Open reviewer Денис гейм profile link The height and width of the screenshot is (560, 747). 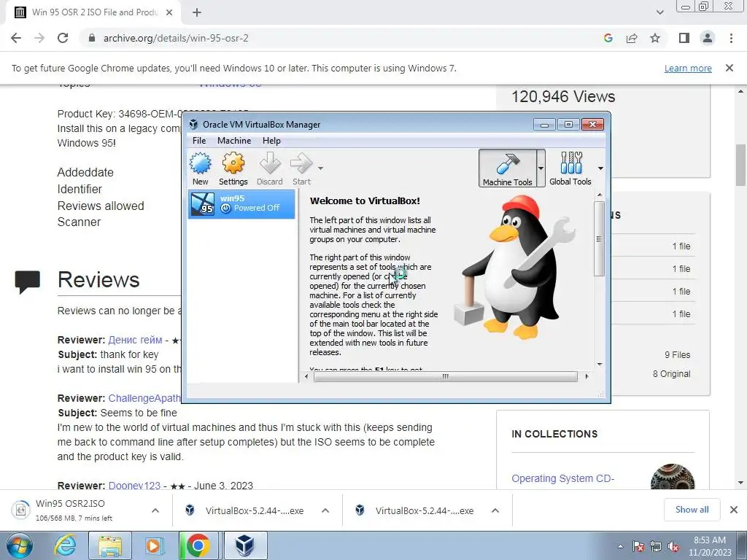pyautogui.click(x=135, y=340)
